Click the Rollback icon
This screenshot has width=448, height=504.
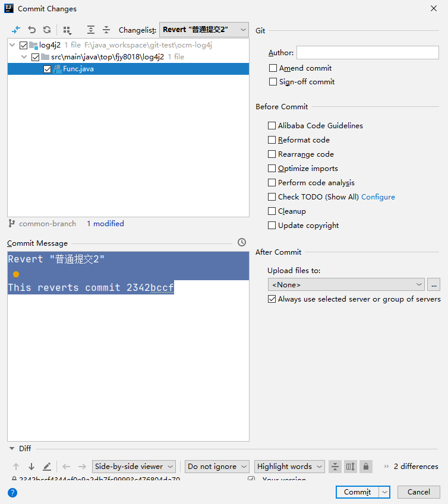point(31,30)
